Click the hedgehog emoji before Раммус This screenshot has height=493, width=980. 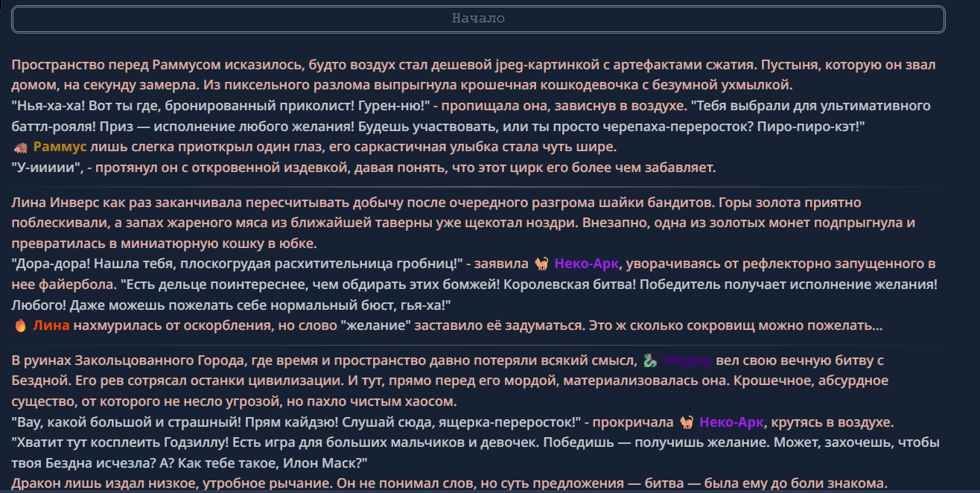tap(20, 147)
